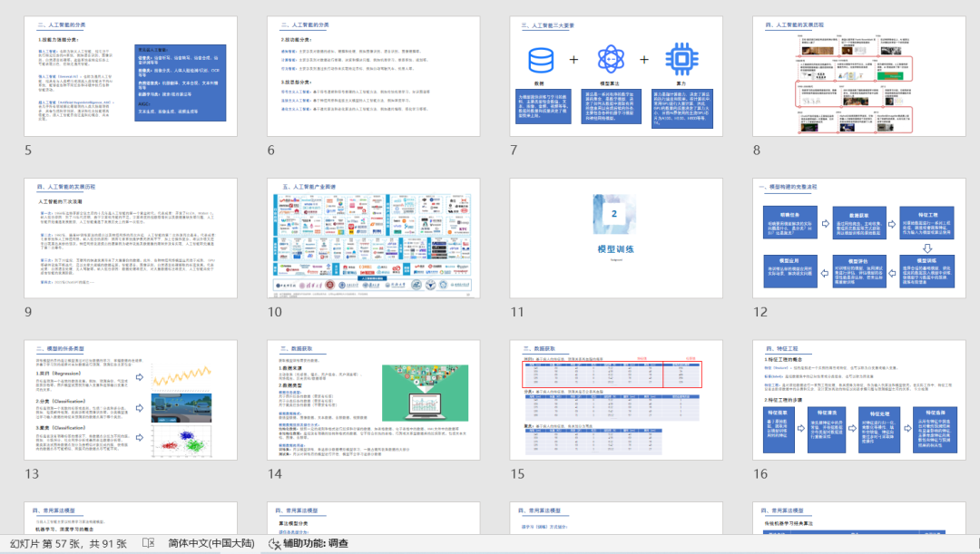Select slide 15 with red-outlined data table
Screen dimensions: 980x554
point(616,400)
